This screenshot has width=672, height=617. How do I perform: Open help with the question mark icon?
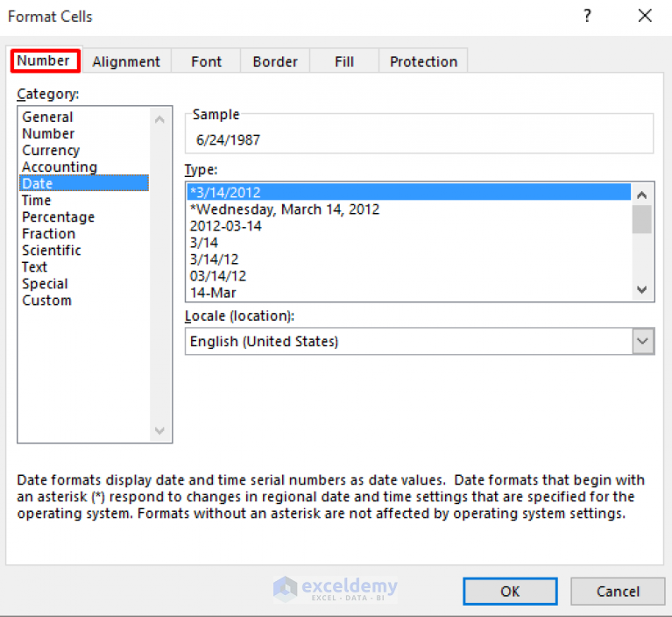pyautogui.click(x=588, y=16)
